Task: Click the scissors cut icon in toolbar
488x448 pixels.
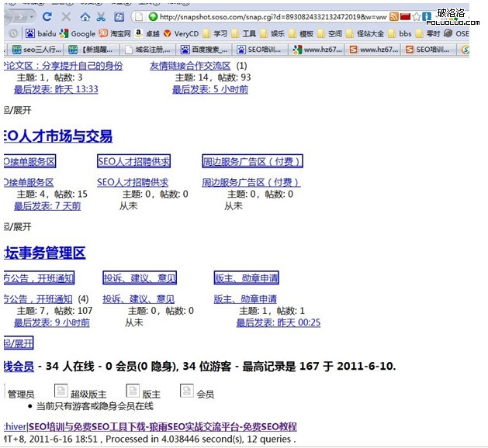Action: pyautogui.click(x=101, y=16)
